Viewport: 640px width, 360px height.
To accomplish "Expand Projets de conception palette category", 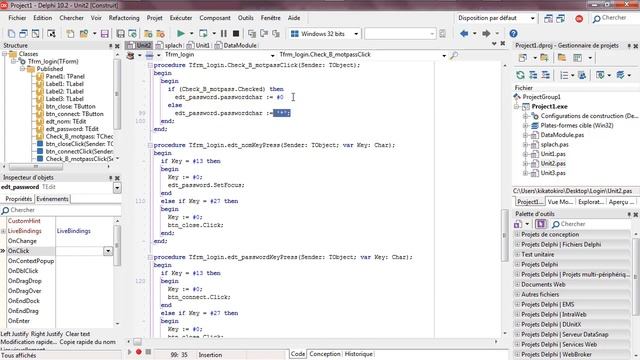I will click(x=517, y=235).
